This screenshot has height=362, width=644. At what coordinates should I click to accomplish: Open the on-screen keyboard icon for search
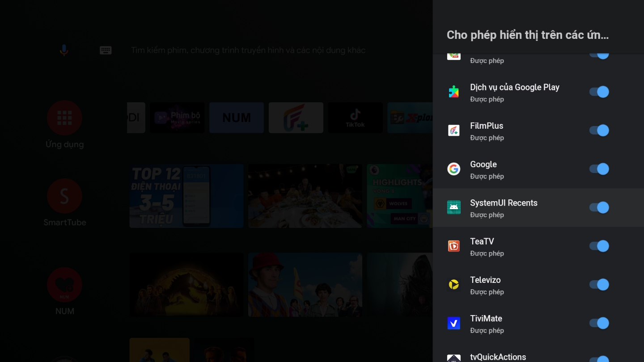pos(106,50)
